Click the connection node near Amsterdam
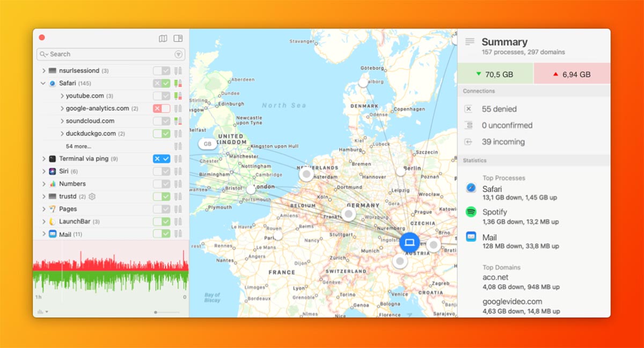 tap(306, 174)
